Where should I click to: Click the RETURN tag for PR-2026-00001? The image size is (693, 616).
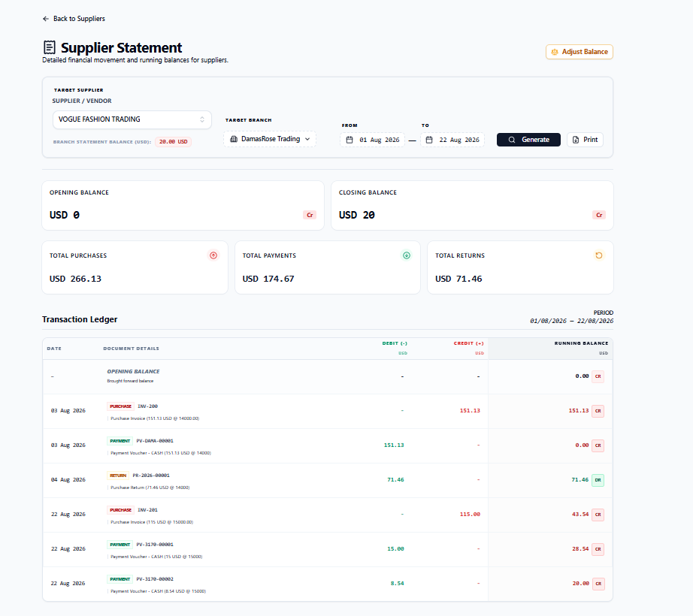(118, 476)
